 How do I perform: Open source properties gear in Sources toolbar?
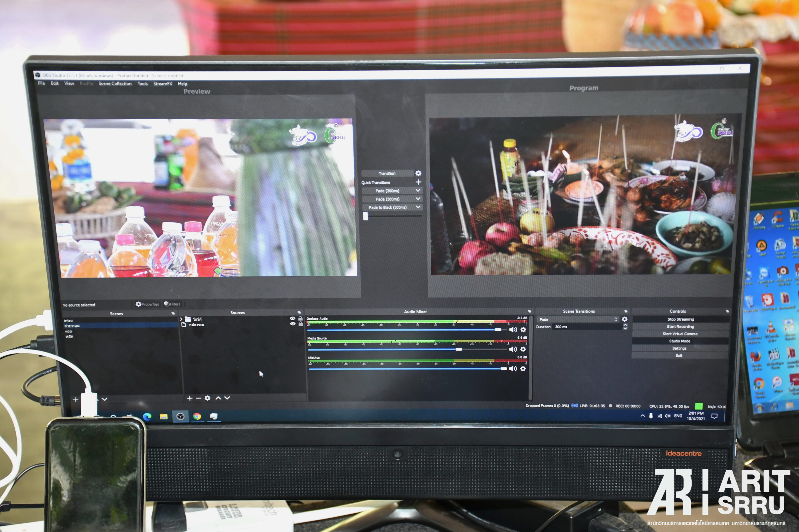pyautogui.click(x=208, y=398)
